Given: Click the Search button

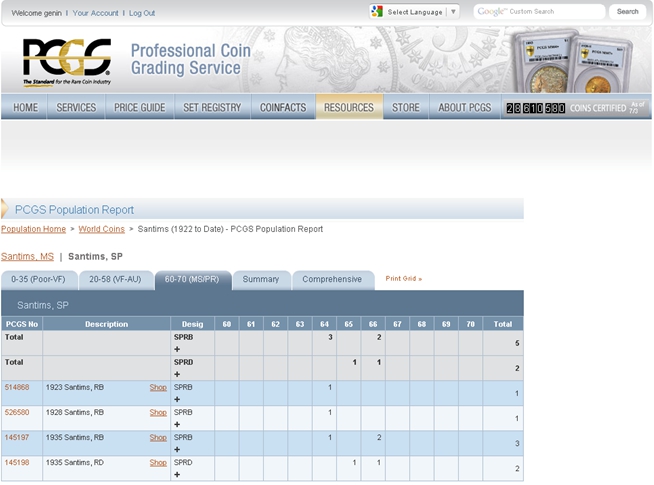Looking at the screenshot, I should 627,12.
